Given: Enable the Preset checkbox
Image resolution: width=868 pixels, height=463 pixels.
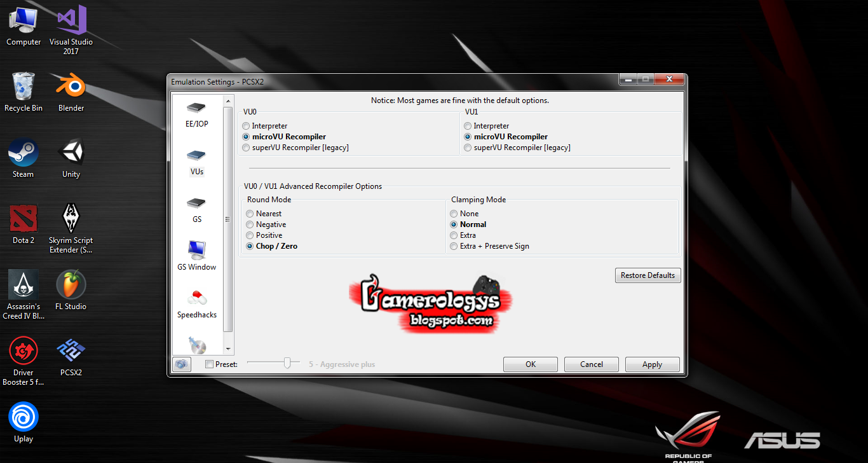Looking at the screenshot, I should [x=210, y=364].
